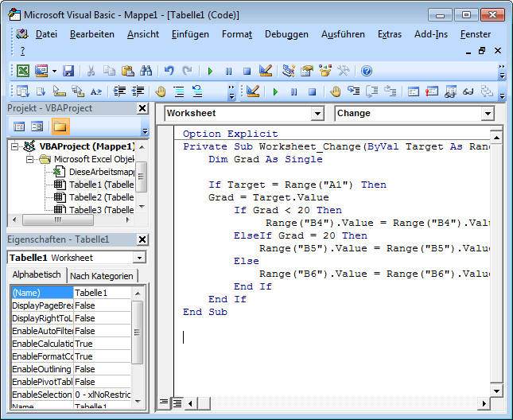Switch to Microsoft Excel via toolbar icon

tap(23, 71)
